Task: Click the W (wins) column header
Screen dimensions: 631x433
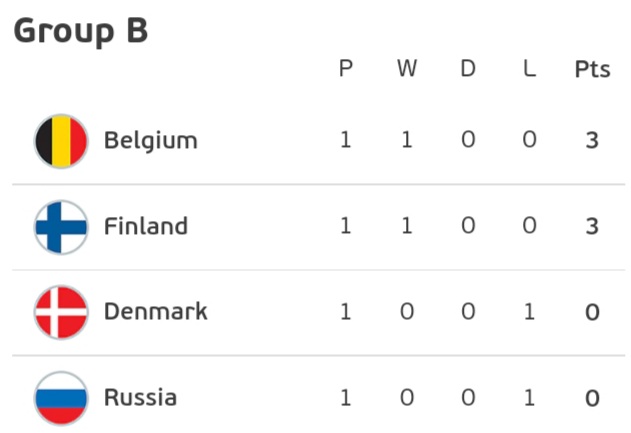Action: coord(406,70)
